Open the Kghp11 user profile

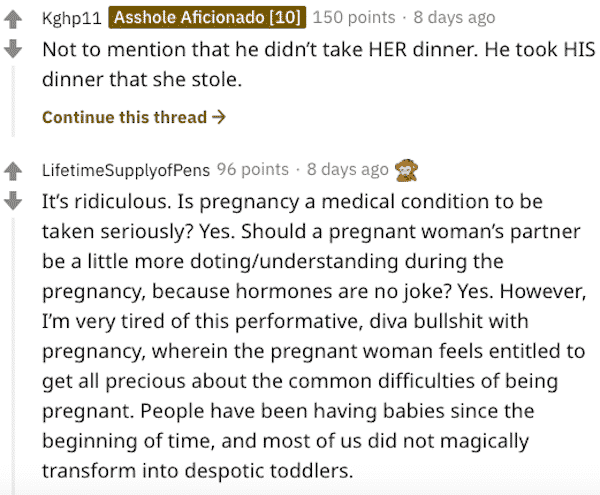(x=72, y=18)
